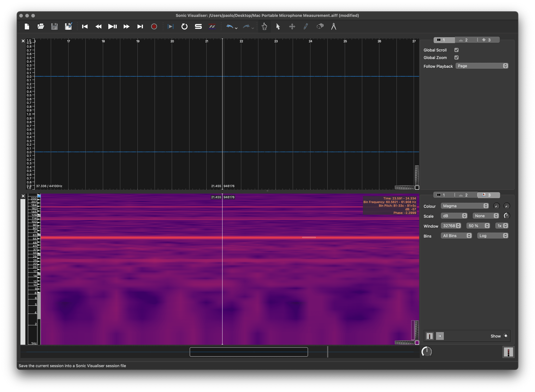
Task: Select the Erase tool
Action: click(x=320, y=26)
